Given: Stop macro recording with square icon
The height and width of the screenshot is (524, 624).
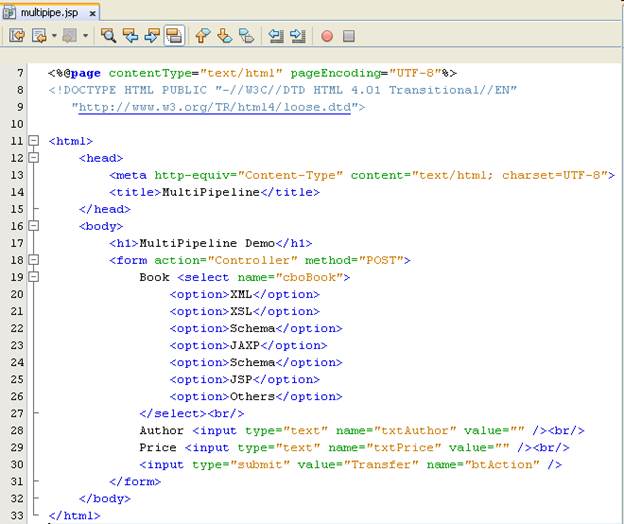Looking at the screenshot, I should point(349,36).
